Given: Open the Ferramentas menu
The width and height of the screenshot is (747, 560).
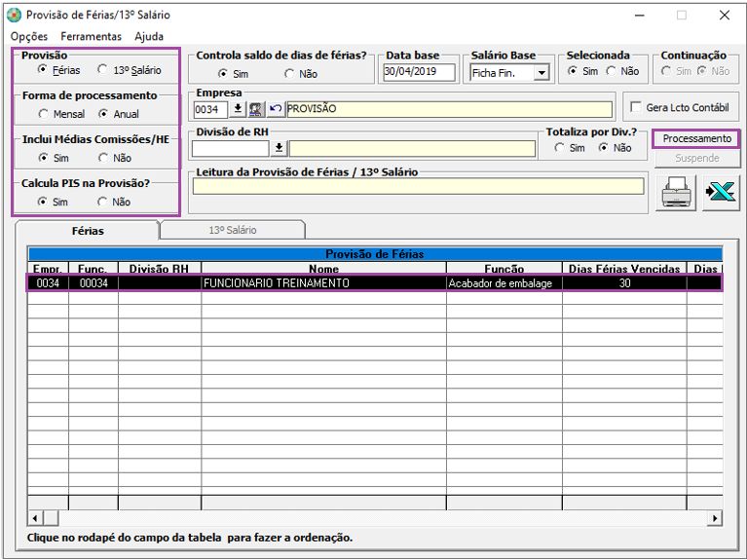Looking at the screenshot, I should click(91, 36).
